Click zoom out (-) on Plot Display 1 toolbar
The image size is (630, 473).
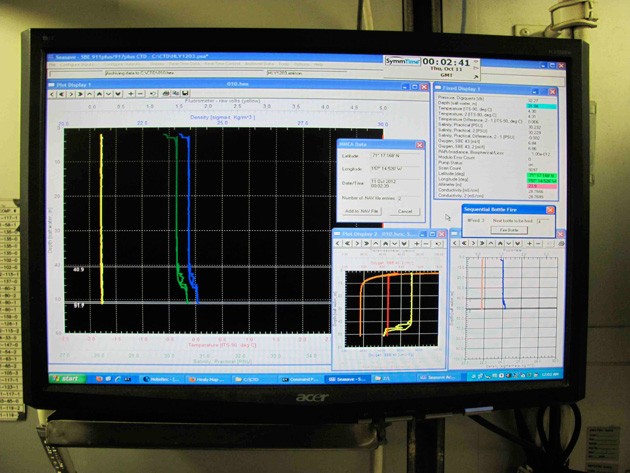coord(141,94)
